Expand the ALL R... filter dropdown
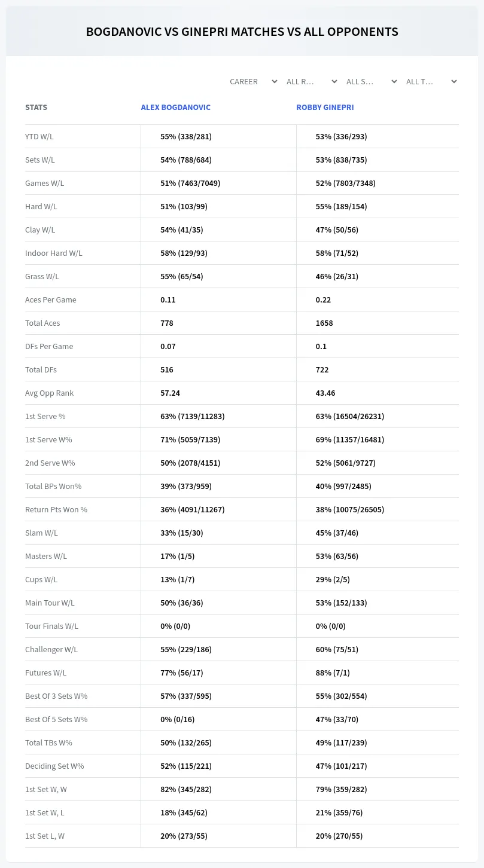 (311, 81)
